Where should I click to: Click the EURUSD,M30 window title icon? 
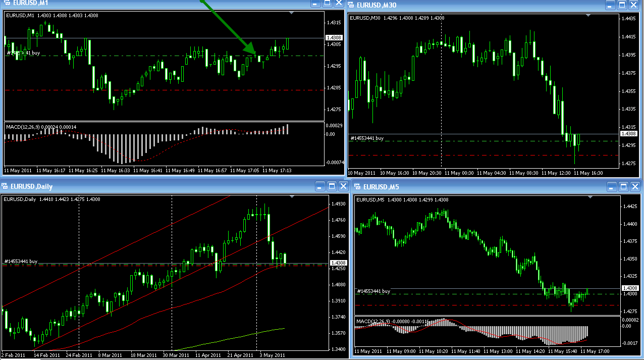pyautogui.click(x=351, y=5)
